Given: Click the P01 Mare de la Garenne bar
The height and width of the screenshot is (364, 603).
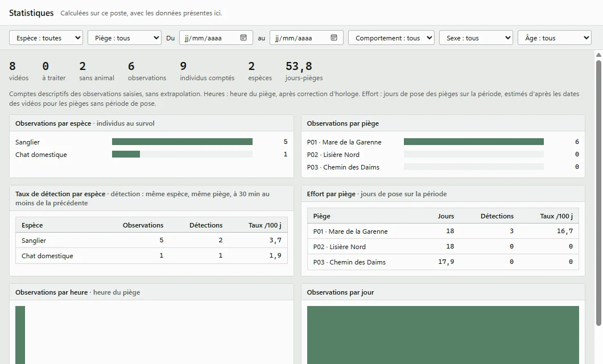Looking at the screenshot, I should coord(474,142).
